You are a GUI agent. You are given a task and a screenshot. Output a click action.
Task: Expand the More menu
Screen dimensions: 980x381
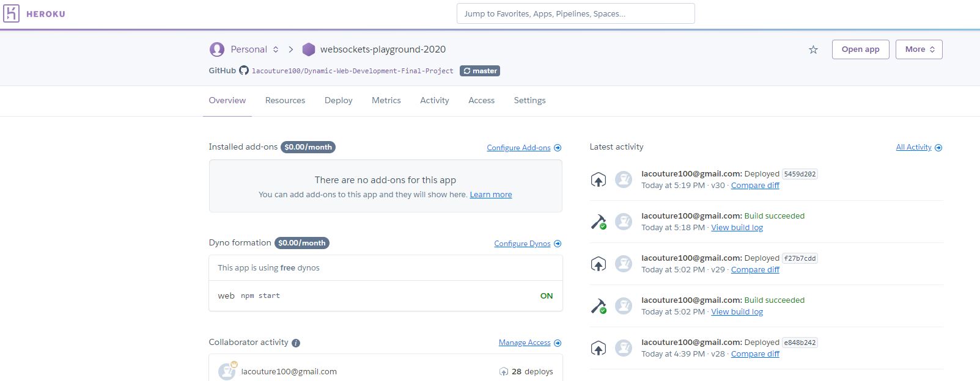point(919,49)
